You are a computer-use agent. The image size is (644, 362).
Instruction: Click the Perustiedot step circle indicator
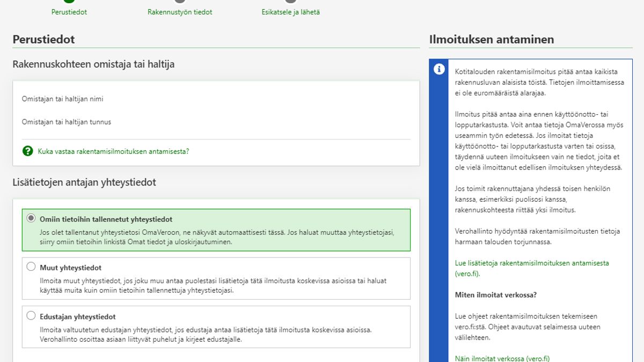pyautogui.click(x=69, y=1)
